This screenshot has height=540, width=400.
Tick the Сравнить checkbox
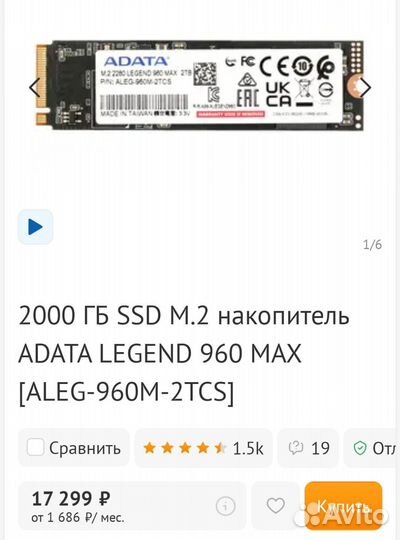pos(35,448)
